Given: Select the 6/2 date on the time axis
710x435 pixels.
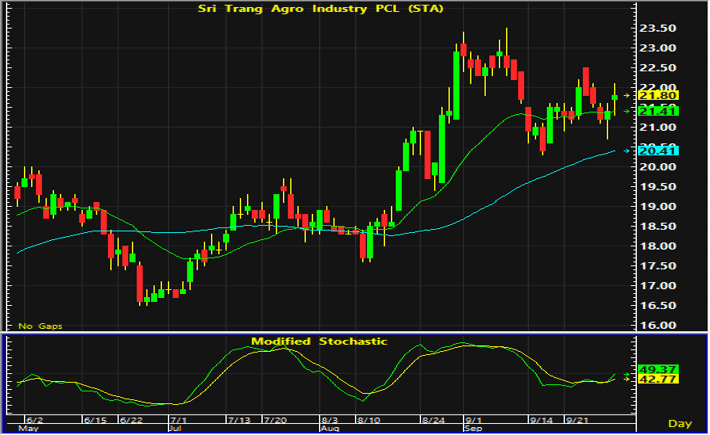Looking at the screenshot, I should [x=34, y=420].
